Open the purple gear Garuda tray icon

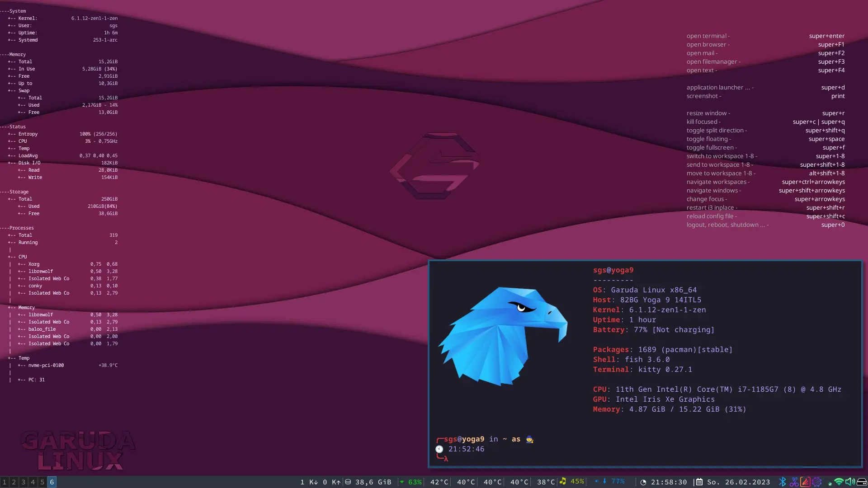coord(816,482)
